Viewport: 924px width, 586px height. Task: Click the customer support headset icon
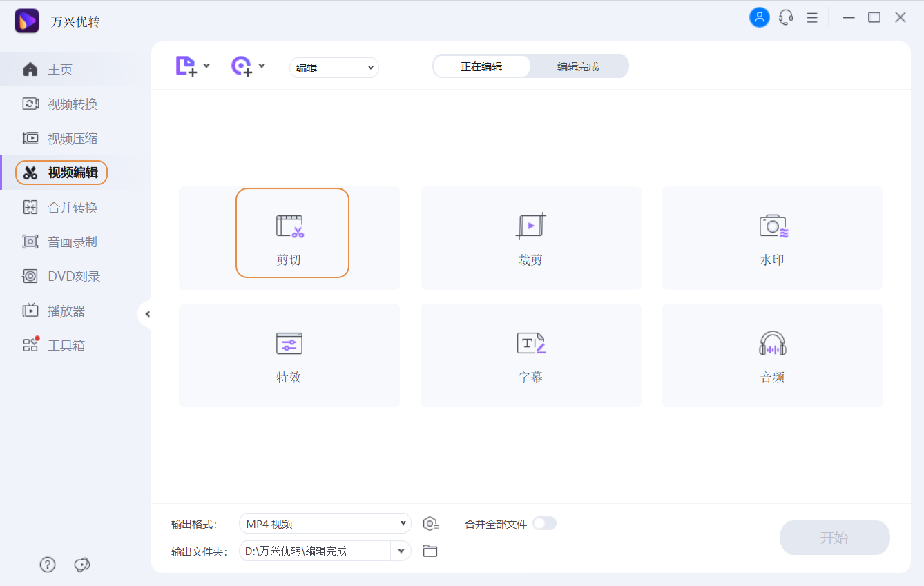[786, 17]
